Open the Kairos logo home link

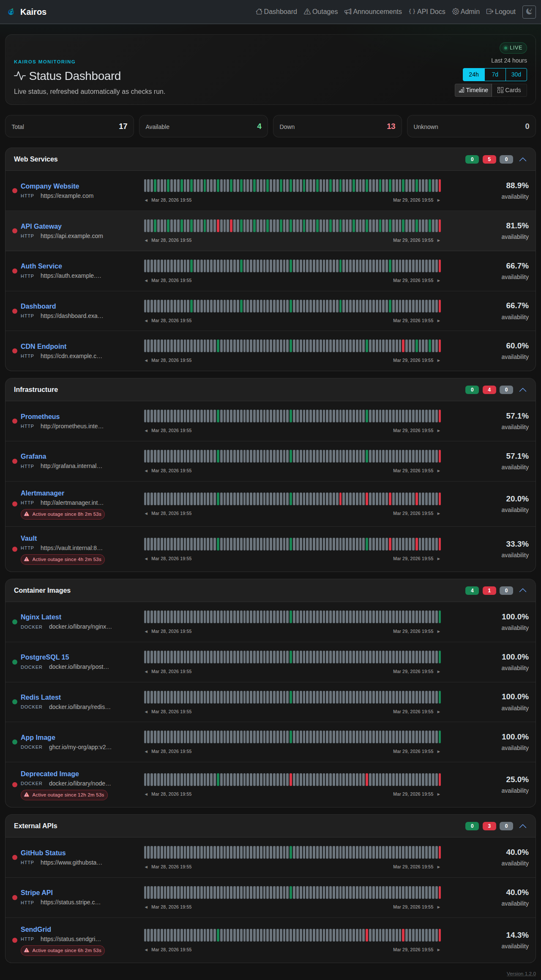point(27,12)
